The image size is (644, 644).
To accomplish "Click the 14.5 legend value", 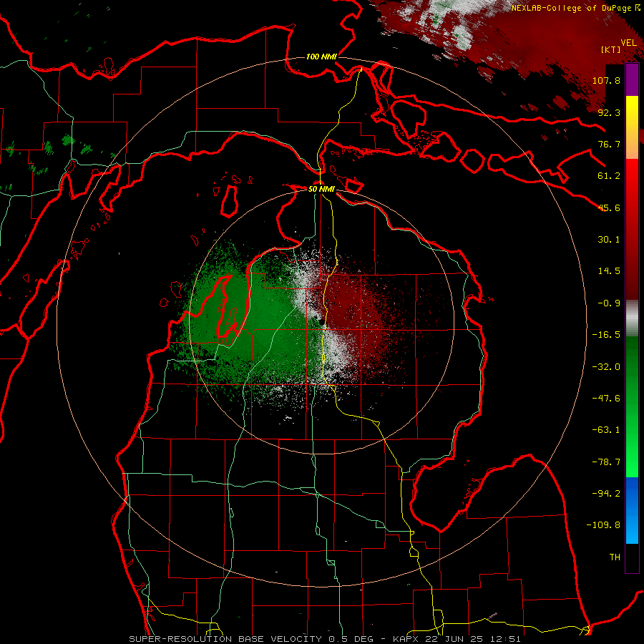I will [x=609, y=271].
